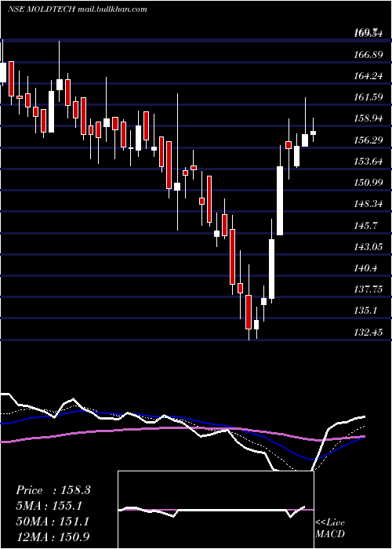Click the 132.45 price axis label
Viewport: 392px width, 549px height.
368,333
